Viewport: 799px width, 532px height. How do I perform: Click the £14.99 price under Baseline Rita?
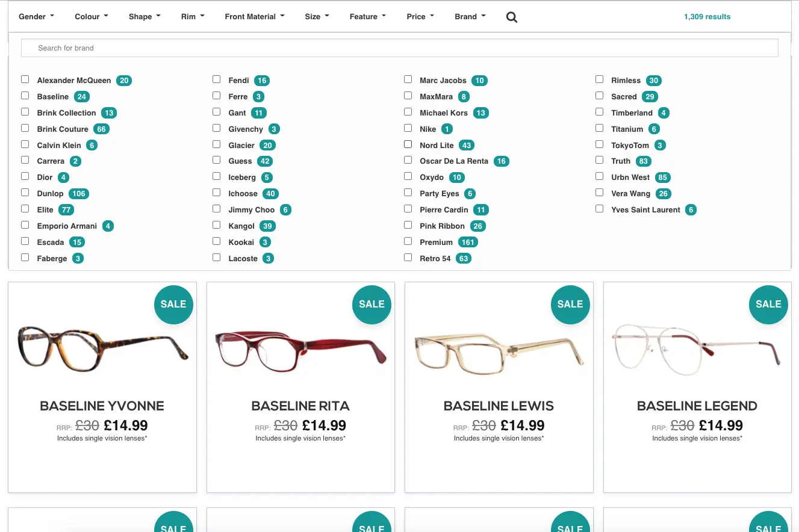[324, 425]
